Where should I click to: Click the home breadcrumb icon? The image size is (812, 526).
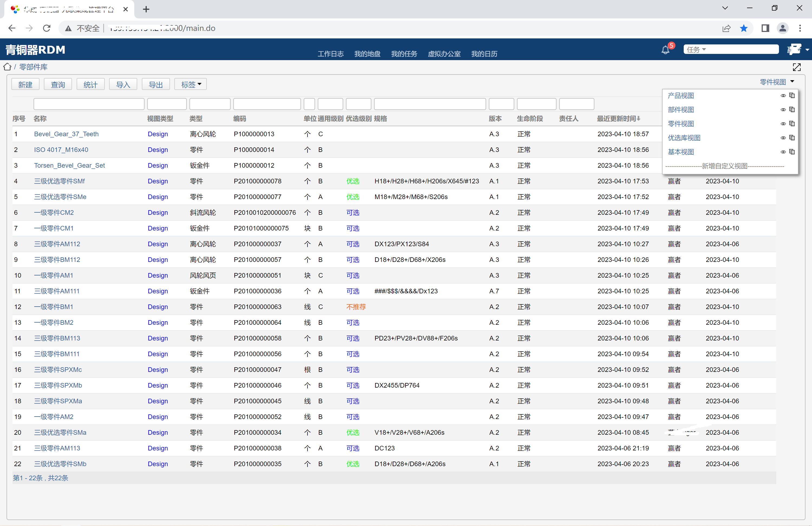7,67
